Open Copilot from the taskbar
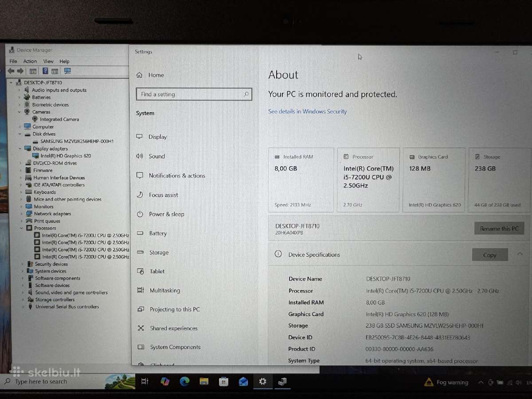This screenshot has width=532, height=399. tap(165, 381)
